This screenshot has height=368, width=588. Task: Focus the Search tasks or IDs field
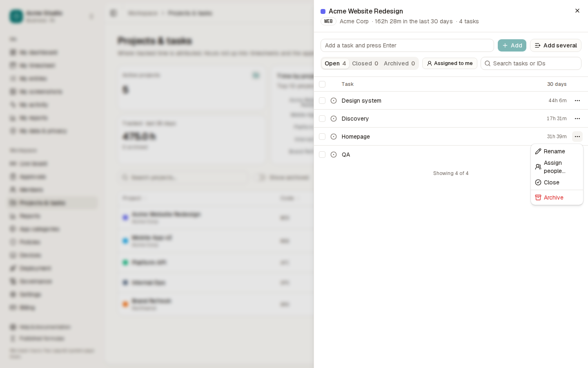tap(531, 63)
